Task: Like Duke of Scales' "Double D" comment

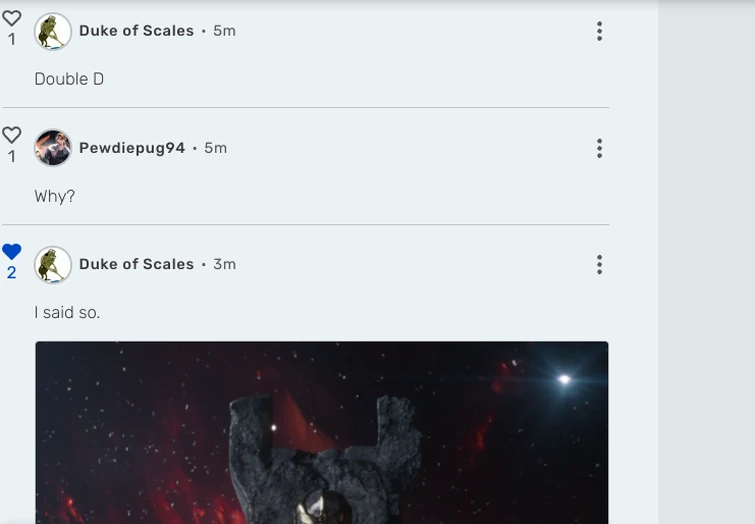Action: [x=12, y=19]
